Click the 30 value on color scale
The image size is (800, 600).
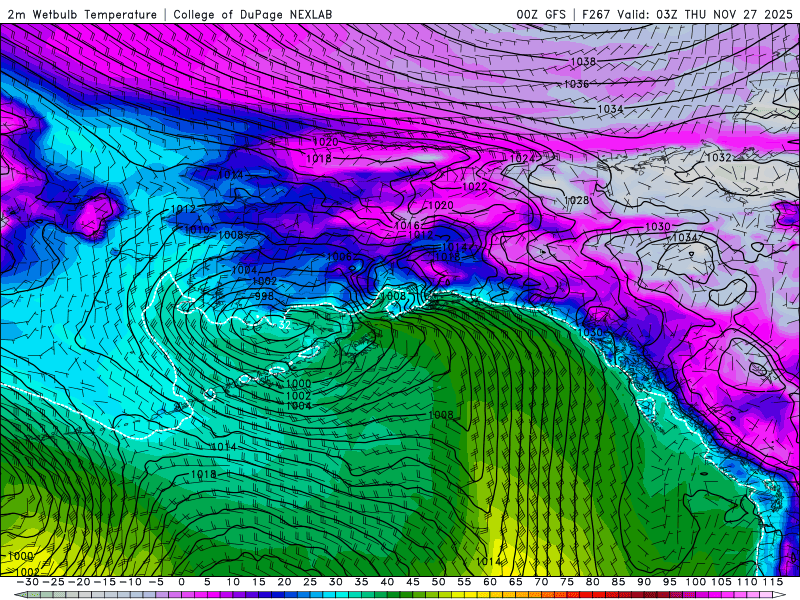tap(335, 582)
